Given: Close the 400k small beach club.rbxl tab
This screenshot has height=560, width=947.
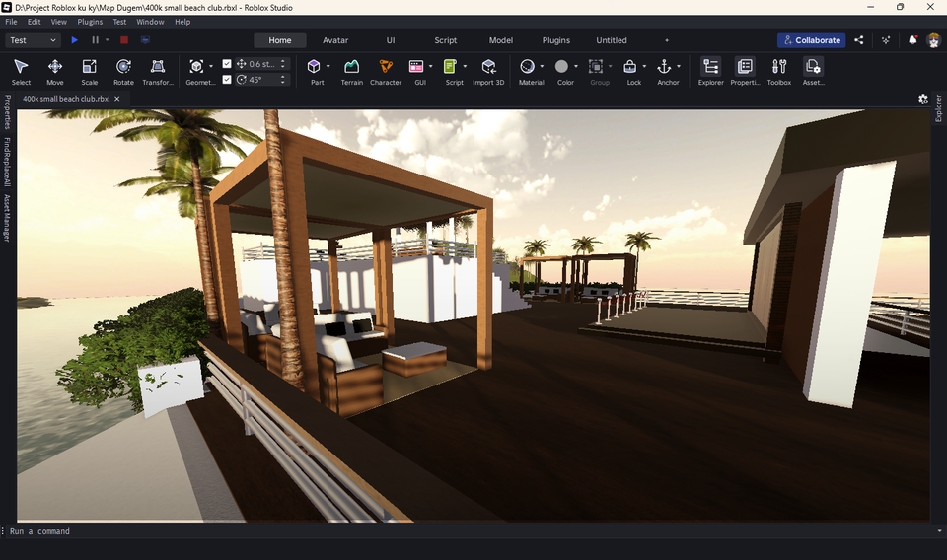Looking at the screenshot, I should click(117, 99).
